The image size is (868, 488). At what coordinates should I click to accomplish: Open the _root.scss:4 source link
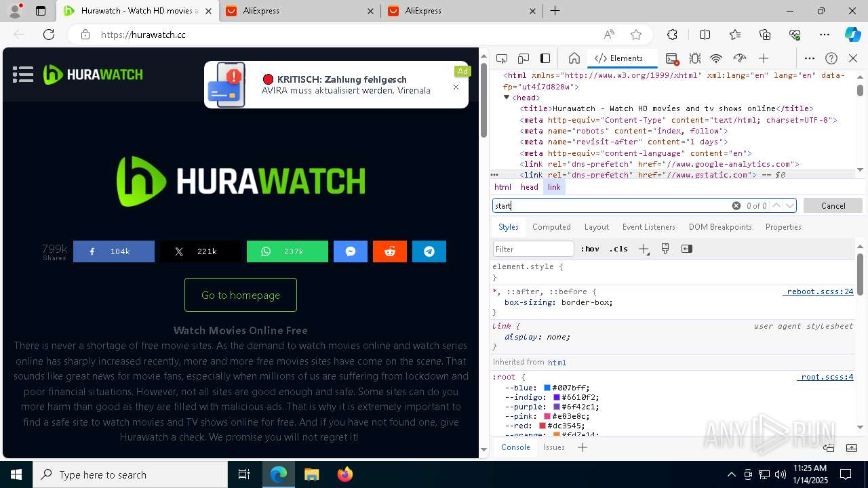(x=825, y=377)
